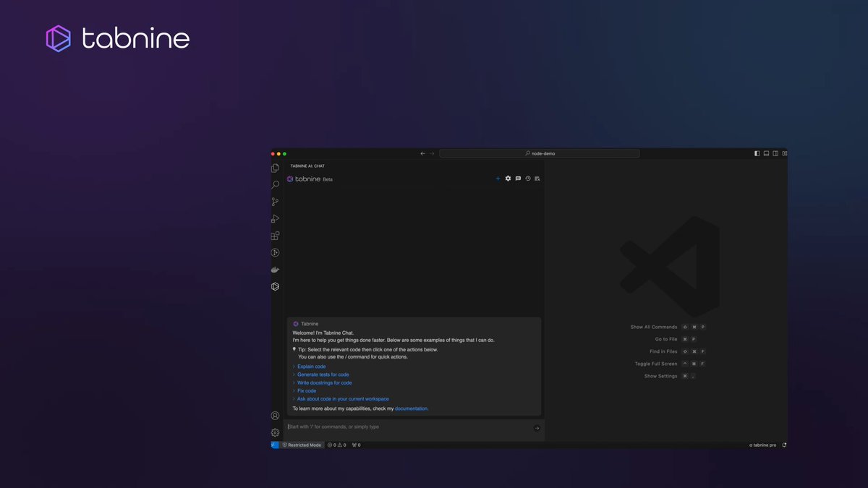This screenshot has height=488, width=868.
Task: Click Ask about code in your current workspace
Action: coord(343,398)
